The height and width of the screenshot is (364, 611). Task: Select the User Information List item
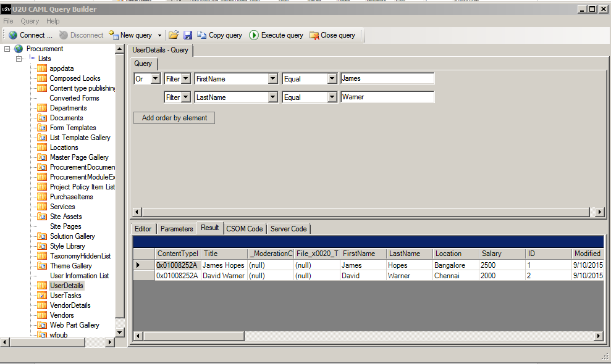[79, 276]
